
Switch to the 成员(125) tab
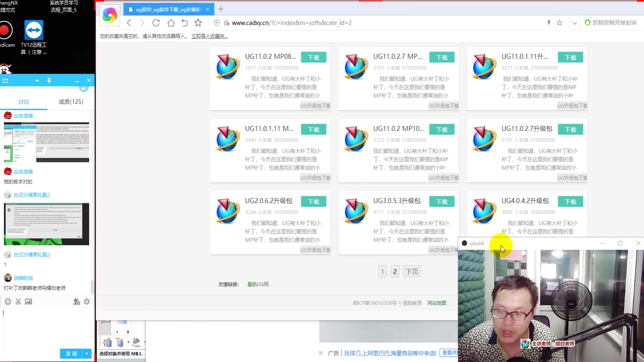coord(70,102)
